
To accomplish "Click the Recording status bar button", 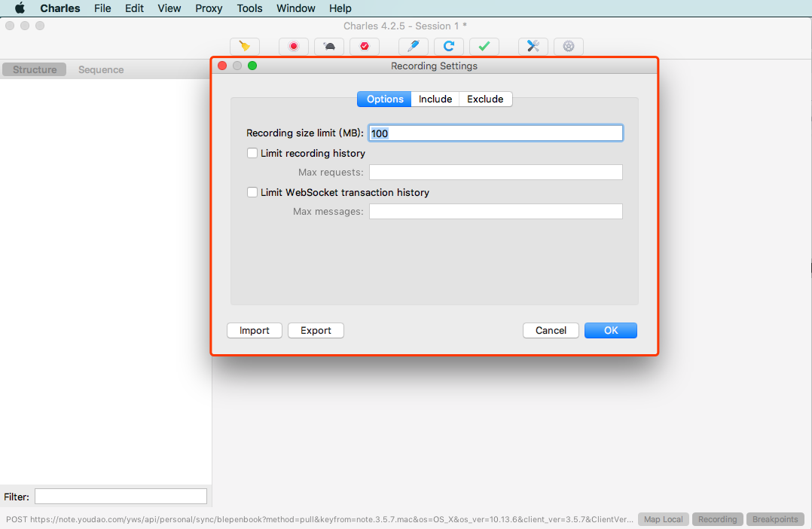I will 717,519.
